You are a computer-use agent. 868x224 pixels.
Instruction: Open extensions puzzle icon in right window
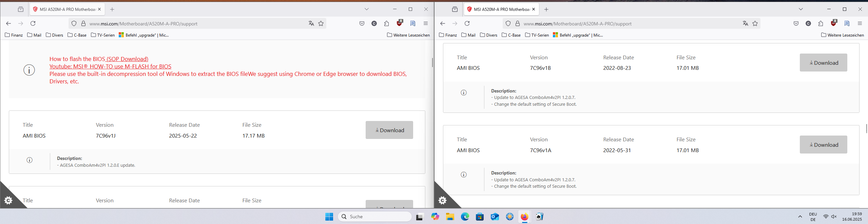pos(821,23)
